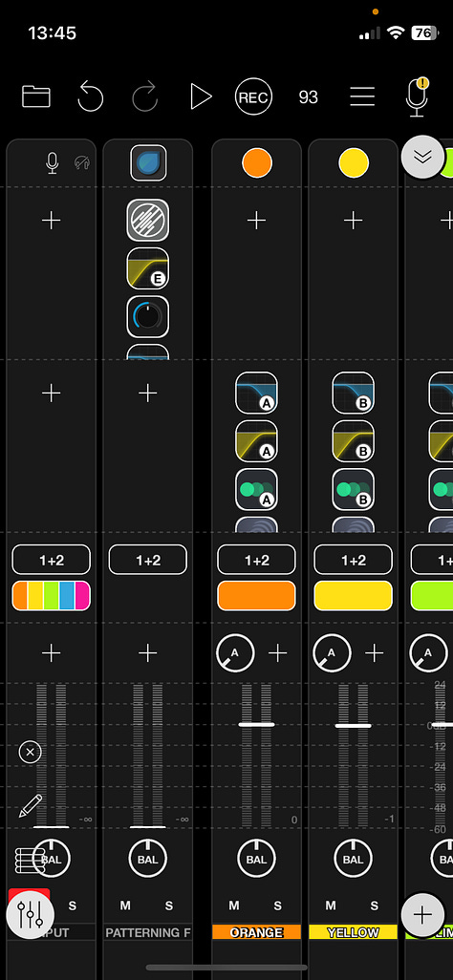Viewport: 453px width, 980px height.
Task: Open the EQ plugin labeled E
Action: tap(148, 268)
